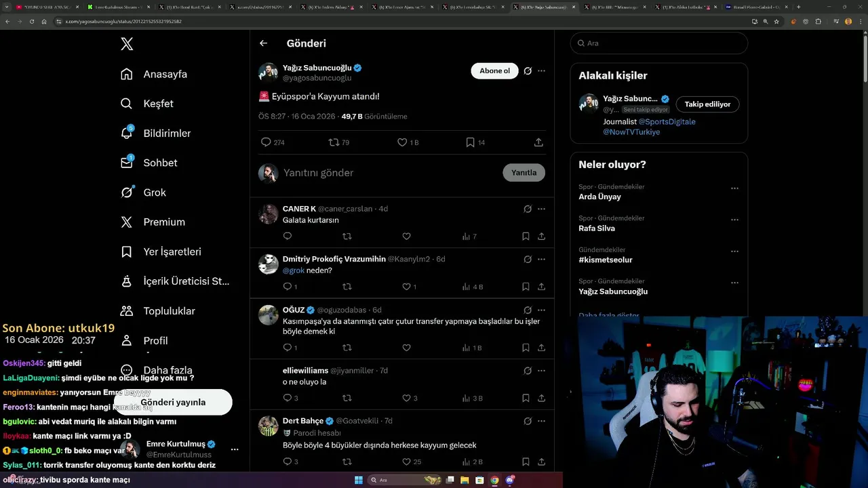Repost elliewilliams' reply
The height and width of the screenshot is (488, 868).
pyautogui.click(x=347, y=398)
